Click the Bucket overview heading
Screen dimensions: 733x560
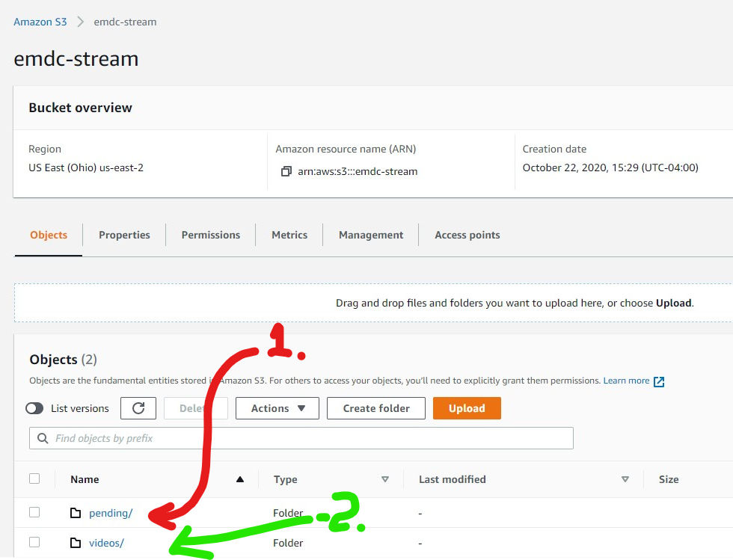[x=81, y=108]
